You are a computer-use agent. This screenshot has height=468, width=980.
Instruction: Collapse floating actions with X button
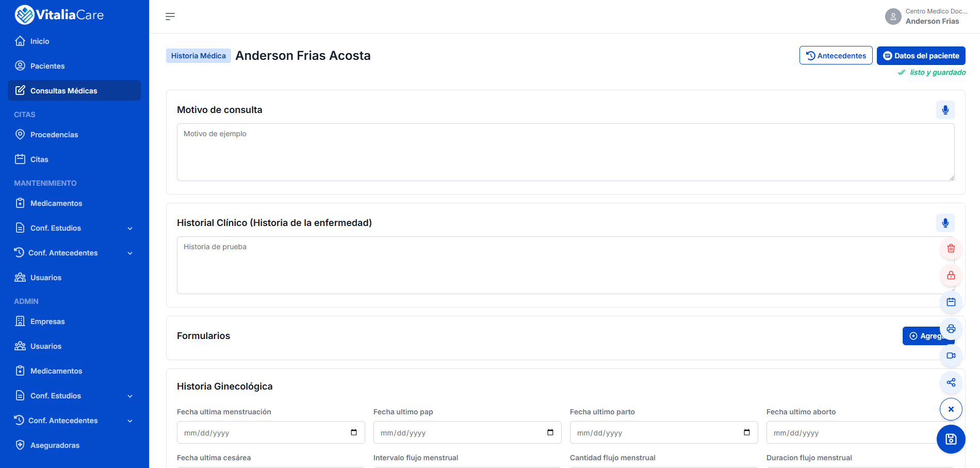(x=951, y=409)
